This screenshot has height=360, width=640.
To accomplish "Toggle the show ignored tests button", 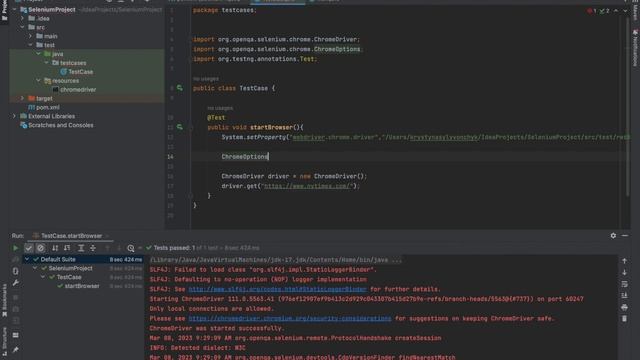I will (40, 248).
